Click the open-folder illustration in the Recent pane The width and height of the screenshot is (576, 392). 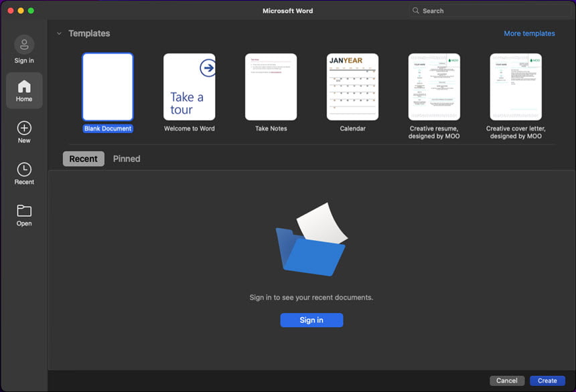(311, 239)
